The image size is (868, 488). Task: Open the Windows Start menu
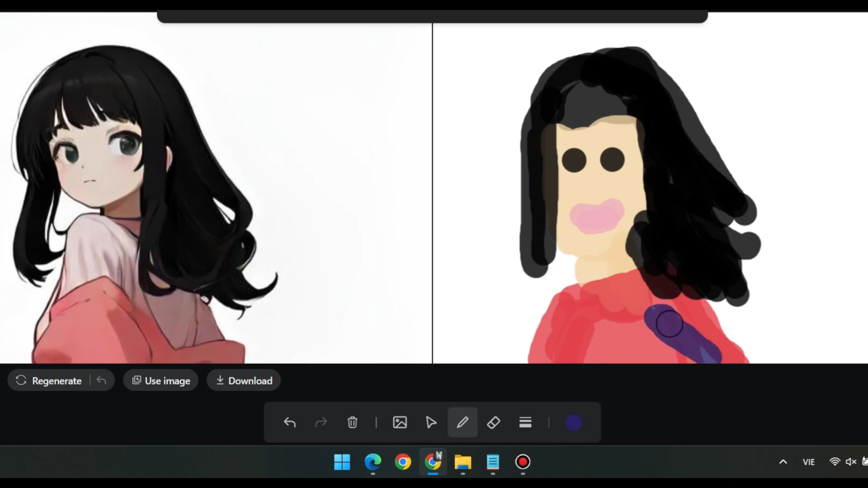342,462
